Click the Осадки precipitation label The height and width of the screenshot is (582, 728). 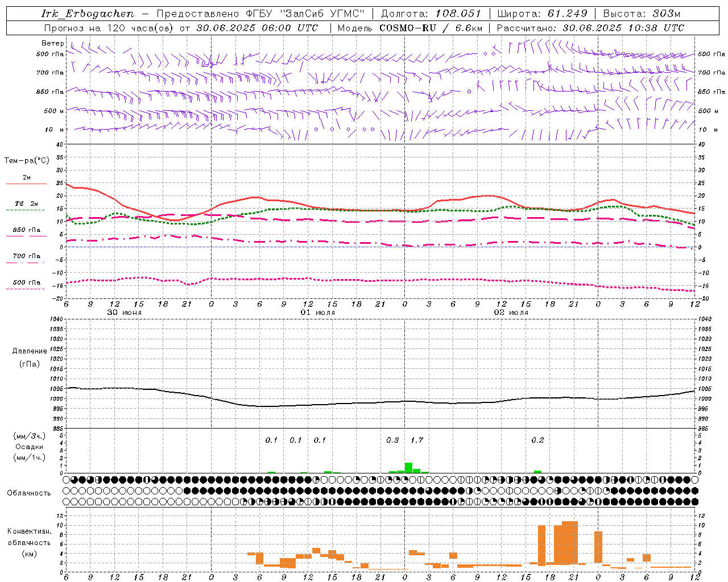(30, 447)
